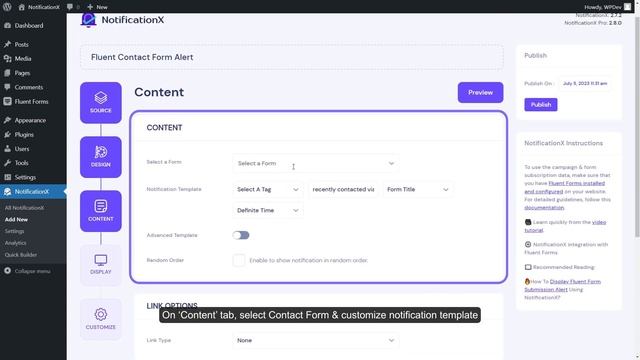Click the Recommended Reading icon

pyautogui.click(x=528, y=267)
